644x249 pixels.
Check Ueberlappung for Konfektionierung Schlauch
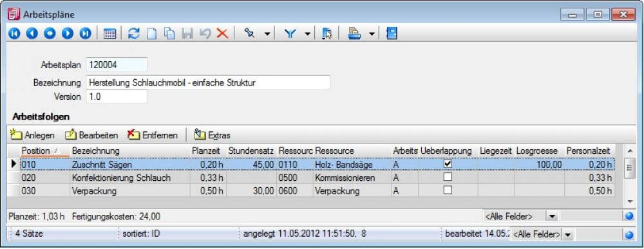tap(448, 177)
